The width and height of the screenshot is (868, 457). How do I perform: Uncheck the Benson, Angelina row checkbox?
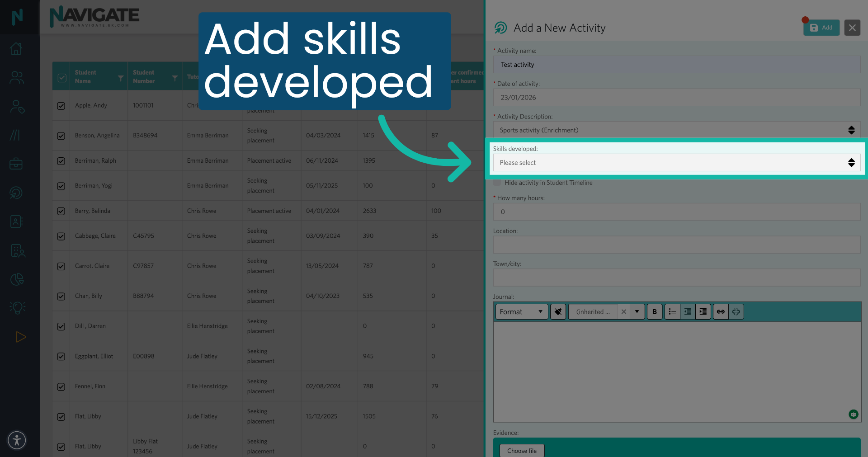[61, 135]
